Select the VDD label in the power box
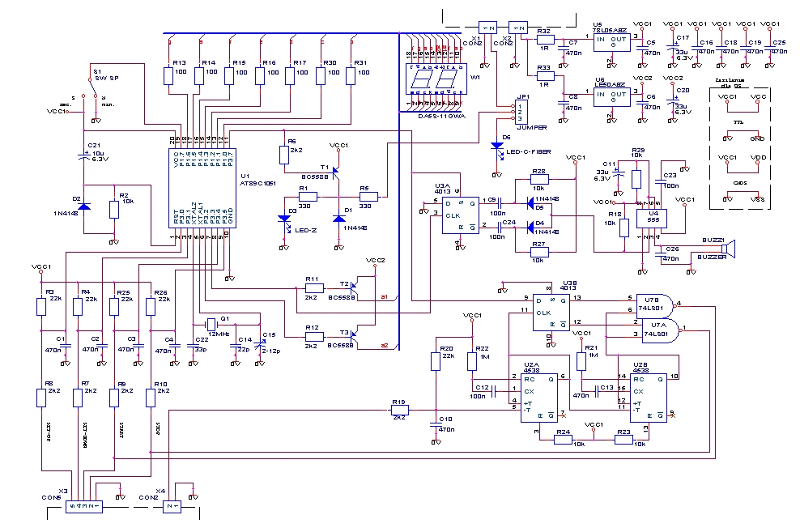The height and width of the screenshot is (532, 800). (x=758, y=158)
